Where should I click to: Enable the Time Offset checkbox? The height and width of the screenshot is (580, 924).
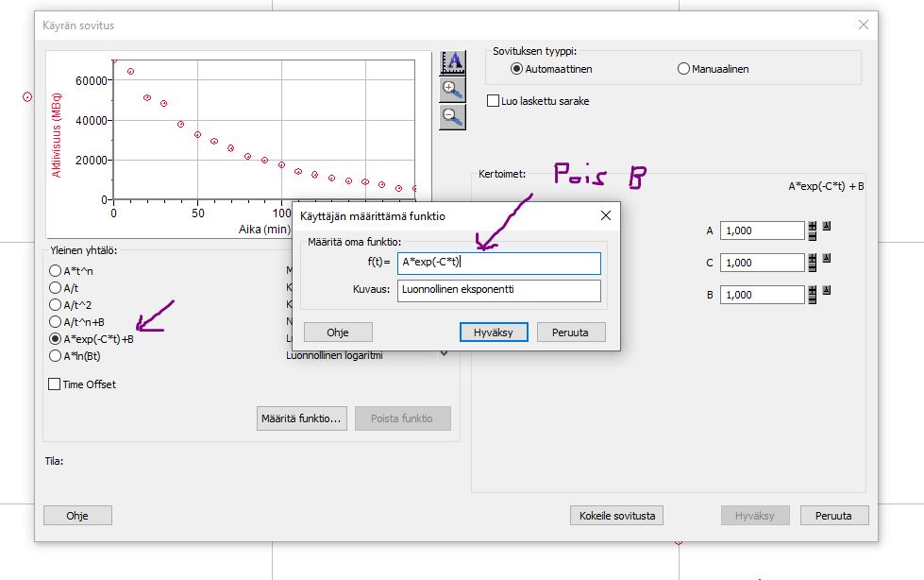coord(55,384)
